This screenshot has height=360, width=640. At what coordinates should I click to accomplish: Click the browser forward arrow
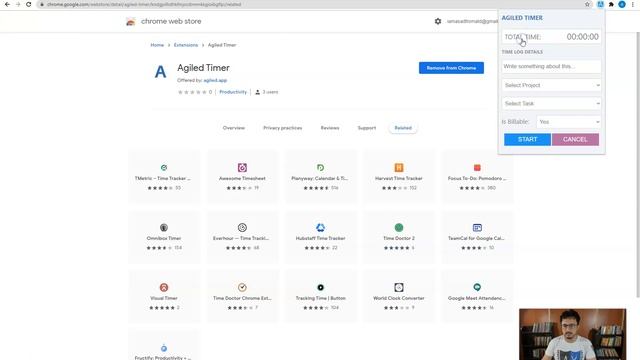pos(18,4)
